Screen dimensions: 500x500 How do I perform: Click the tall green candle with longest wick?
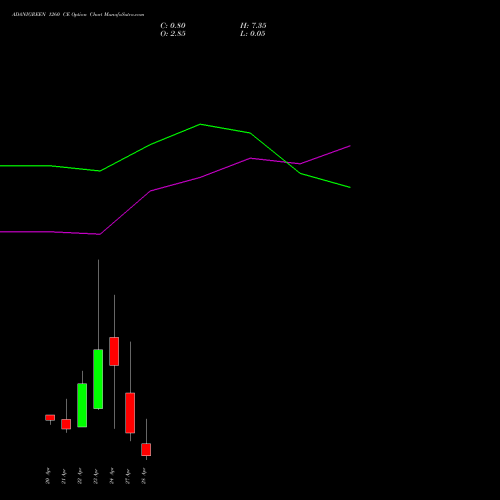coord(98,379)
